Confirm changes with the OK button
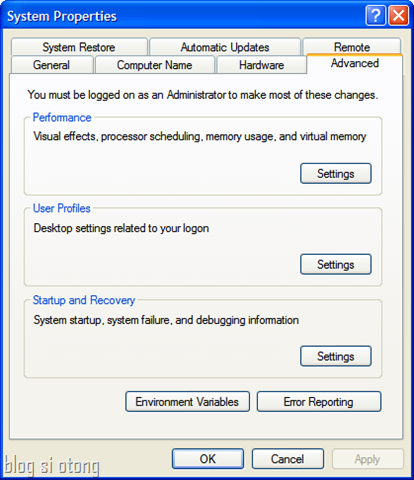Screen dimensions: 414x480 208,459
